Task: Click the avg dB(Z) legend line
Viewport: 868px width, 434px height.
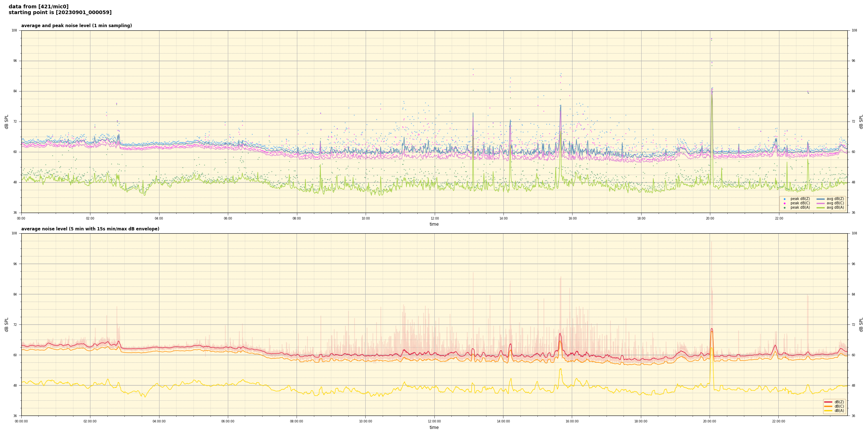Action: click(x=821, y=199)
